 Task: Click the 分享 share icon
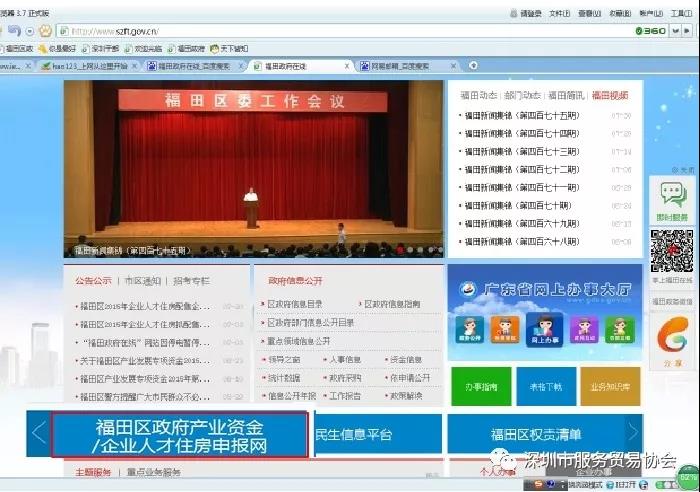pos(673,334)
